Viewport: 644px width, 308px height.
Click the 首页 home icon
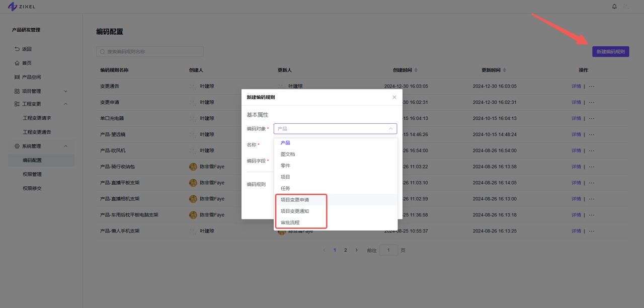click(17, 63)
